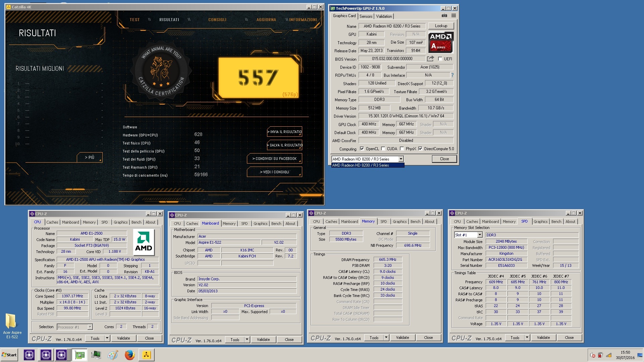Open the Acer Aspire E1-522 desktop folder
The image size is (644, 362).
tap(12, 325)
